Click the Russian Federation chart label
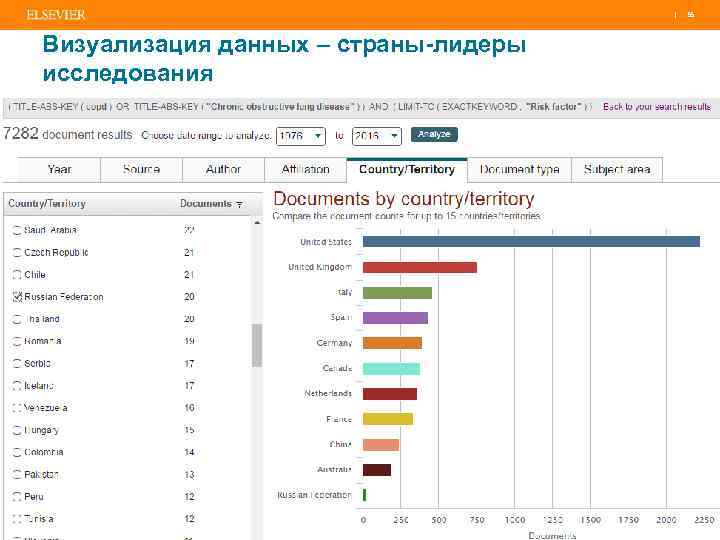 [314, 495]
